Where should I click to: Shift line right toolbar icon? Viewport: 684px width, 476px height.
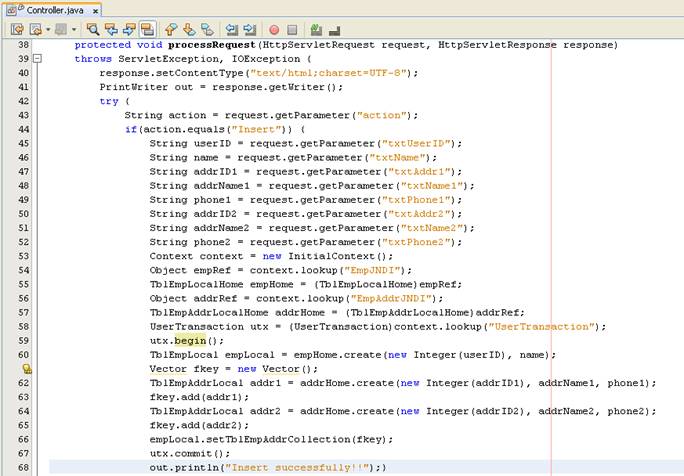pos(250,30)
